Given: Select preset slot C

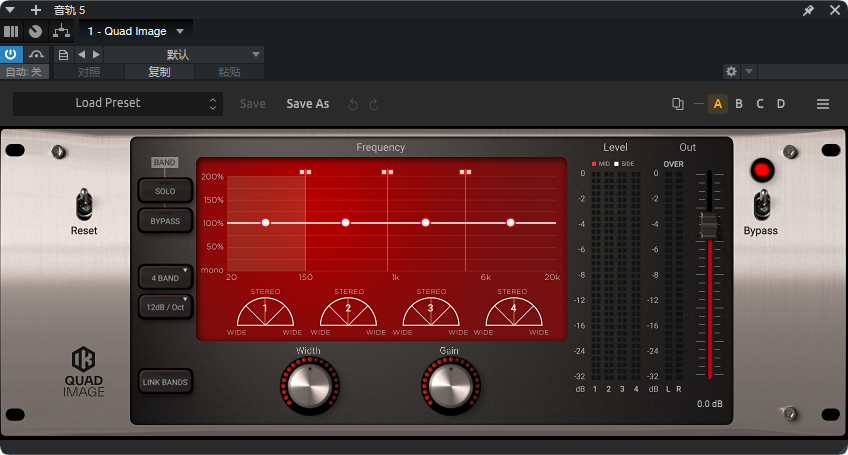Looking at the screenshot, I should (760, 104).
